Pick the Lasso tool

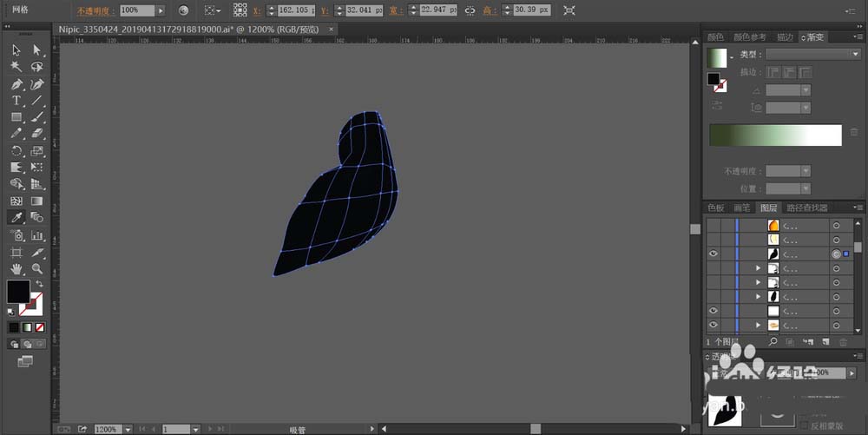[36, 67]
